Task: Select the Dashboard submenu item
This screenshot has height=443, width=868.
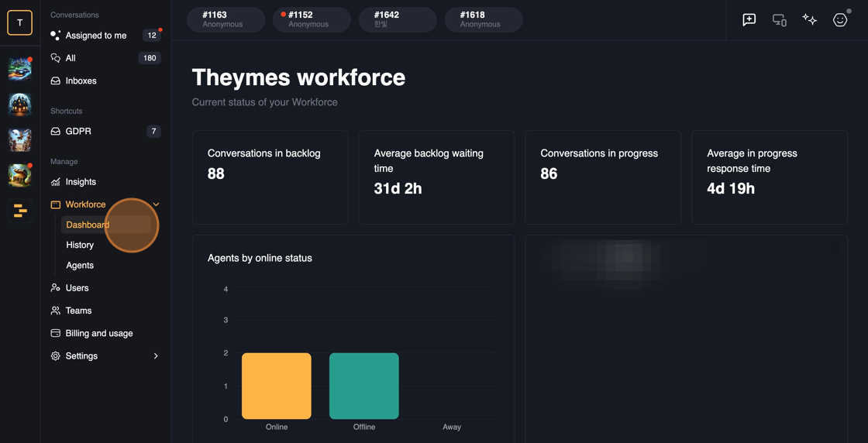Action: click(105, 225)
